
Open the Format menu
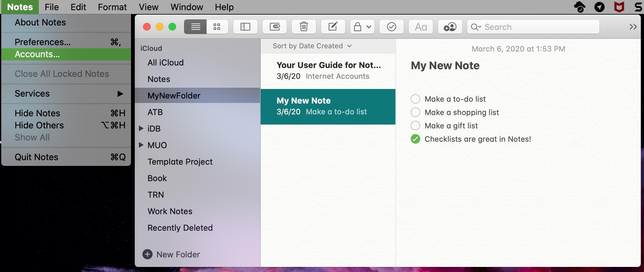coord(112,7)
